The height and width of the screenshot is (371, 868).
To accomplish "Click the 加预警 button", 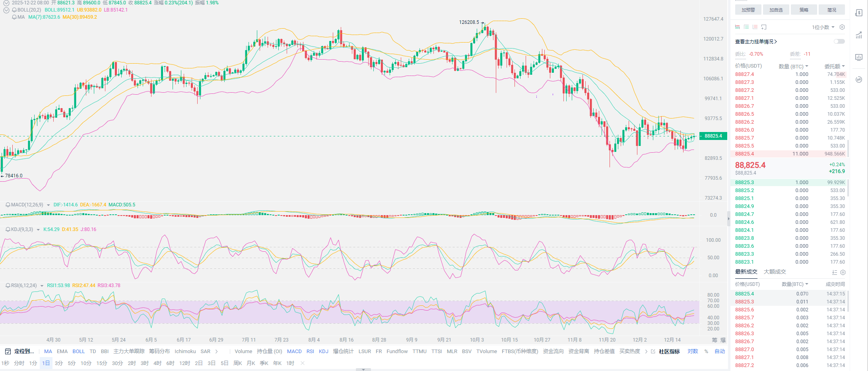I will [x=748, y=10].
